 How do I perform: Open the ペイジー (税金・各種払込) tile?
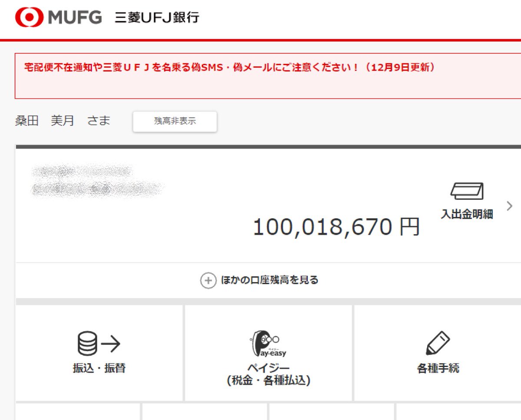point(268,353)
